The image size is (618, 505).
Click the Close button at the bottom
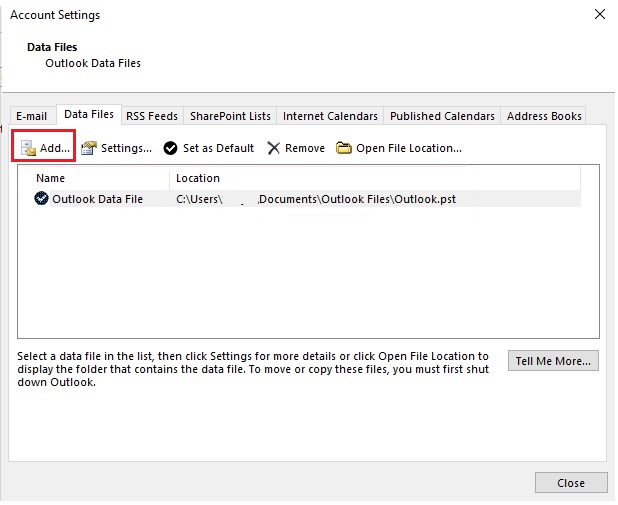point(571,483)
